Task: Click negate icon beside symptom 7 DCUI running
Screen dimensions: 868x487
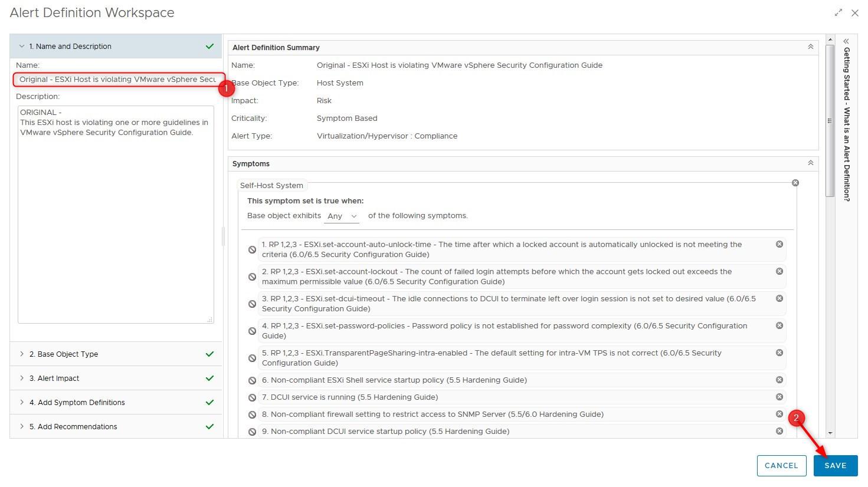Action: coord(252,398)
